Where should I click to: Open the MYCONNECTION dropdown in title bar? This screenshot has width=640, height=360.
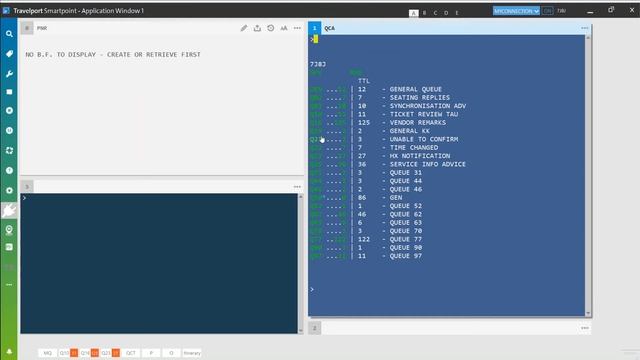pos(516,11)
